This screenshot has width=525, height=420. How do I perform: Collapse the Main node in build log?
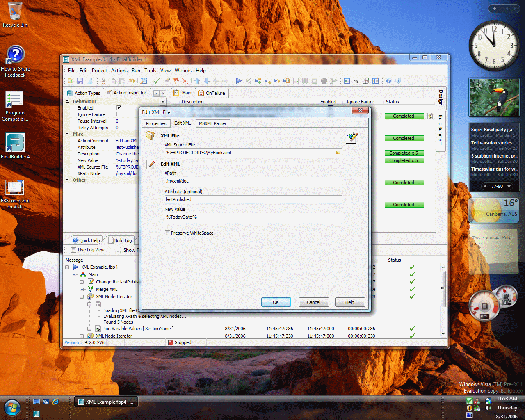click(75, 274)
